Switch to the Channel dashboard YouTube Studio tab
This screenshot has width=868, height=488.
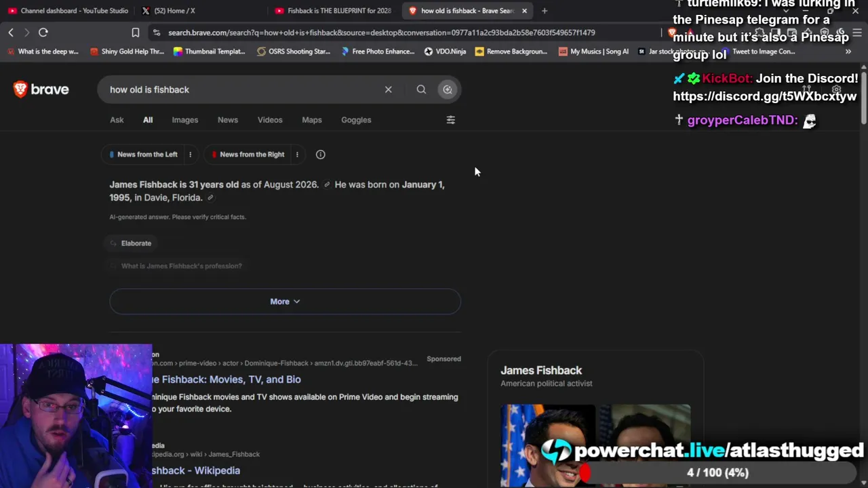pos(68,11)
